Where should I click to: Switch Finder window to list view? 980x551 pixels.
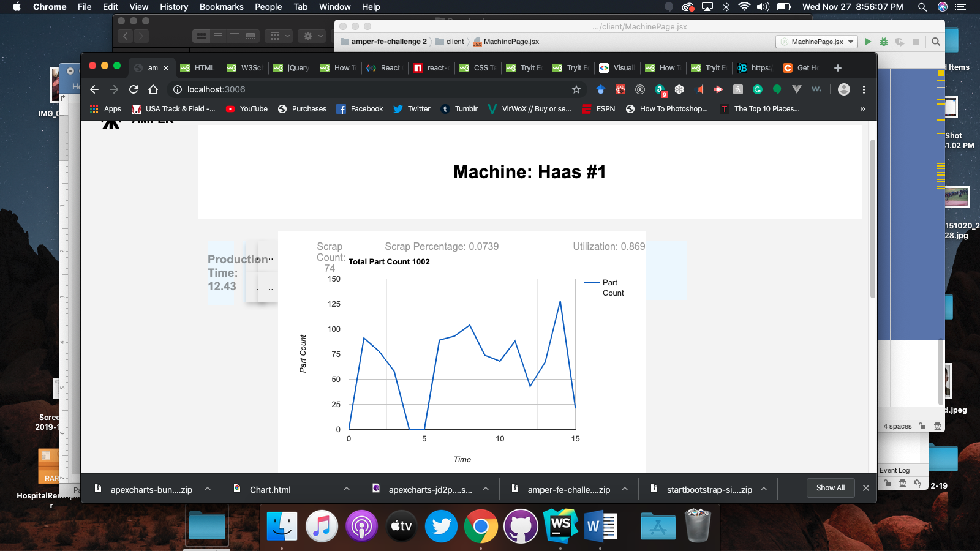[x=218, y=36]
